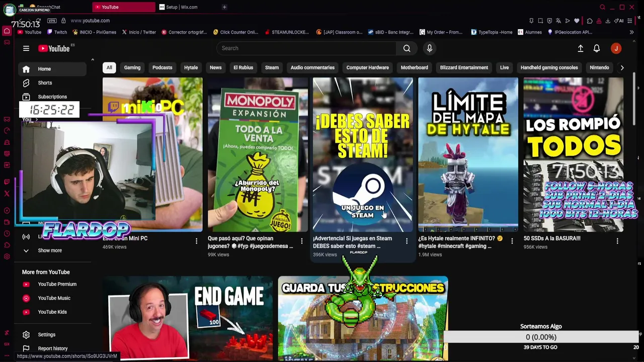View site info via padlock icon
Screen dimensions: 644x362
63,21
